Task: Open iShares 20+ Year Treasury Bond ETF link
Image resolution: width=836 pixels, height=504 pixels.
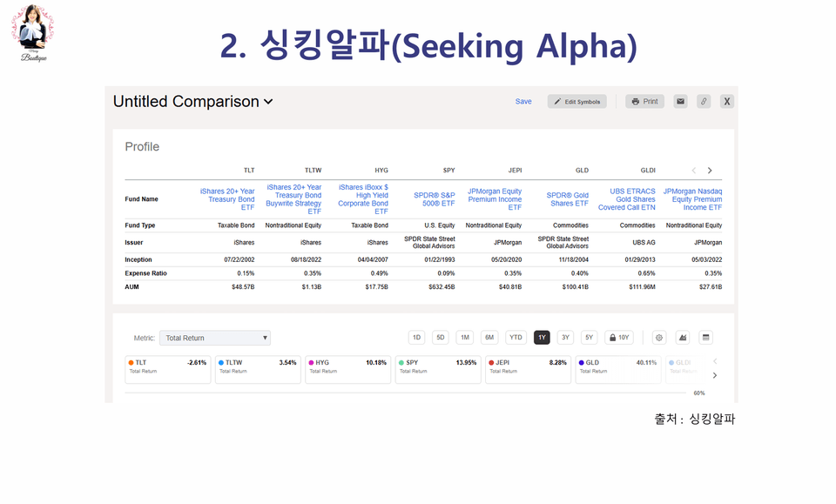Action: [x=227, y=199]
